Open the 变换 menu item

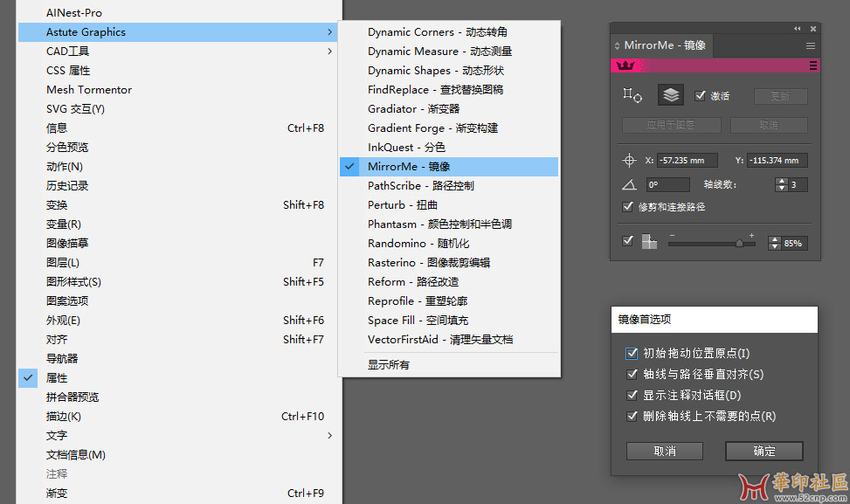coord(180,205)
